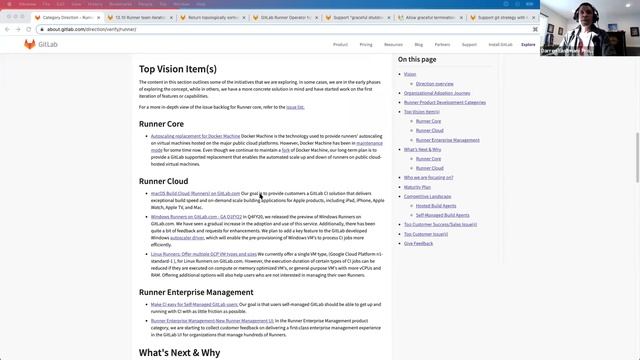This screenshot has width=640, height=360.
Task: Open the File menu in the menu bar
Action: (46, 4)
